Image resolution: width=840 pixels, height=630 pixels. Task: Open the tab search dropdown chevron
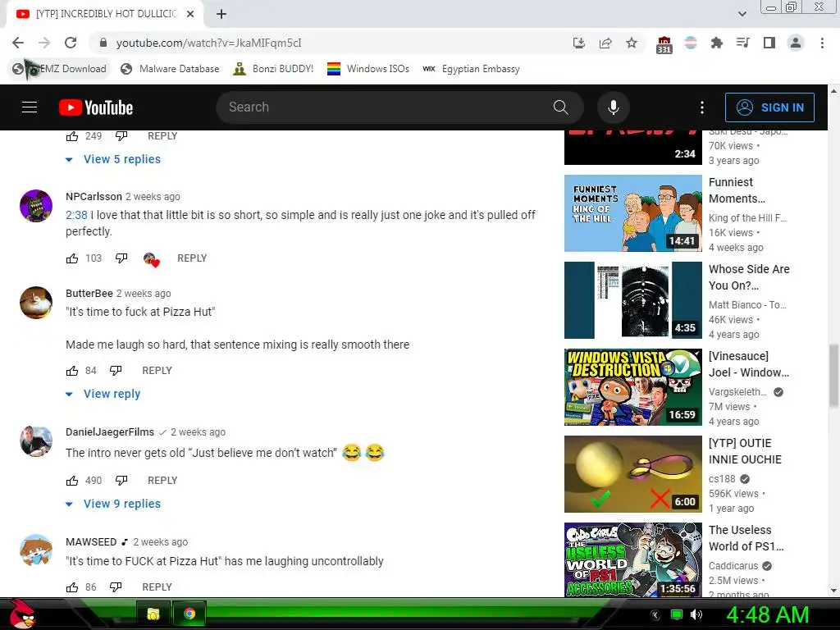(x=742, y=14)
